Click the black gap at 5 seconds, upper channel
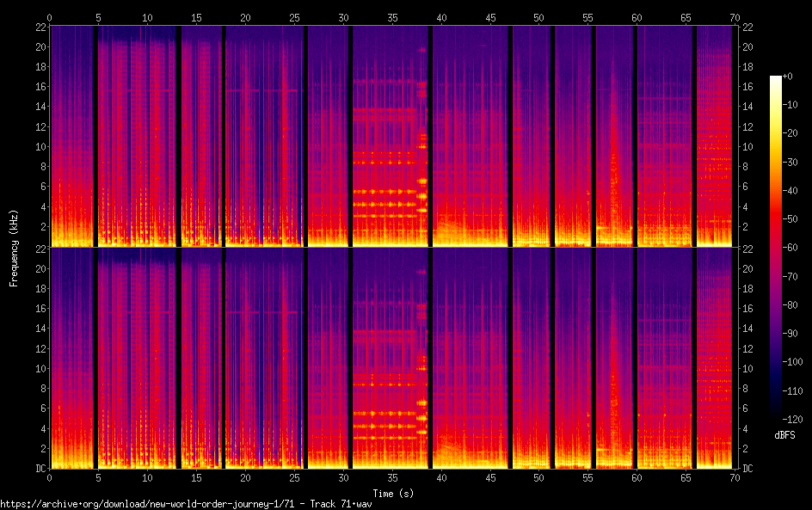 [95, 138]
